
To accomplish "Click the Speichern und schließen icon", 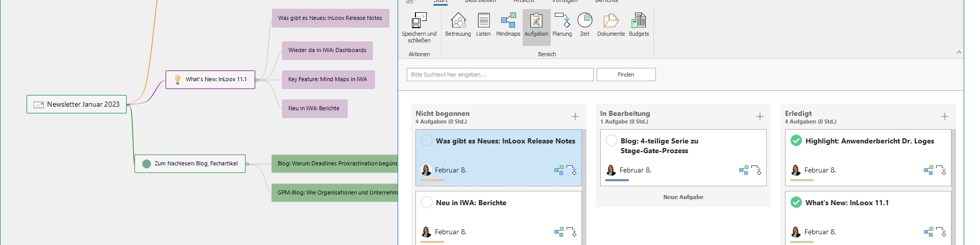I will click(x=419, y=21).
